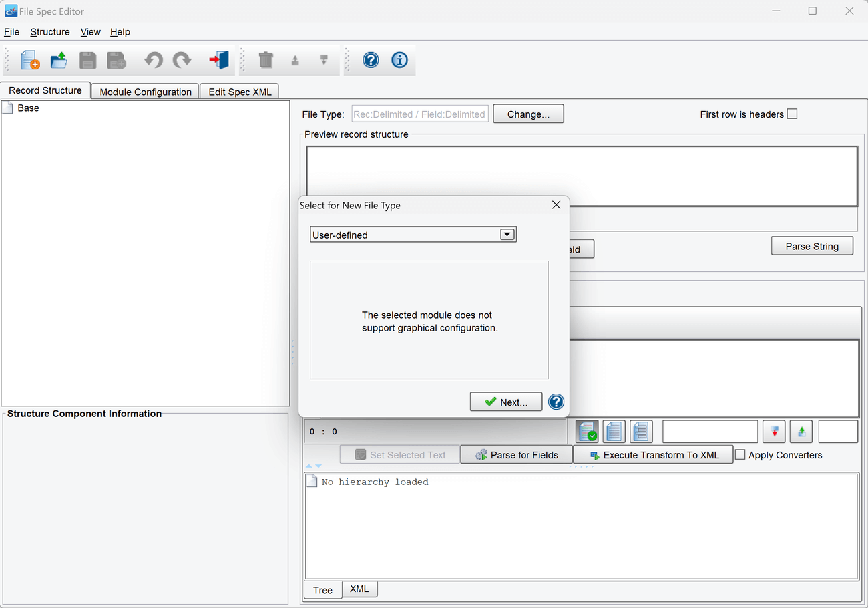
Task: Click the Open File Spec folder icon
Action: click(59, 60)
